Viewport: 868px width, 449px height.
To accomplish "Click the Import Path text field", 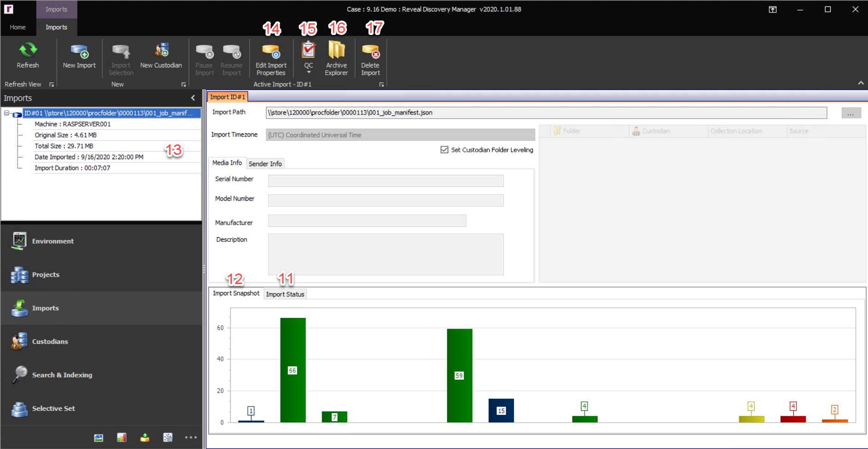I will point(546,113).
